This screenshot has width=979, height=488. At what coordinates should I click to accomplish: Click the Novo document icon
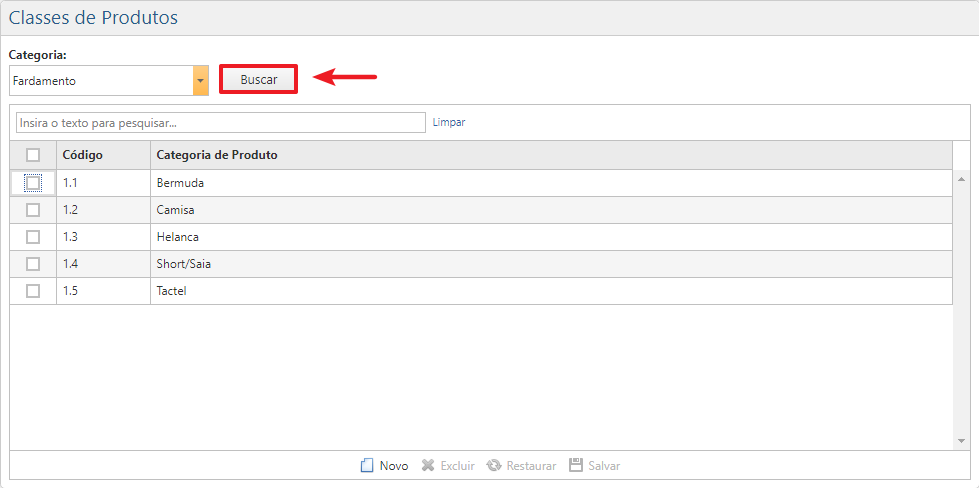[367, 466]
